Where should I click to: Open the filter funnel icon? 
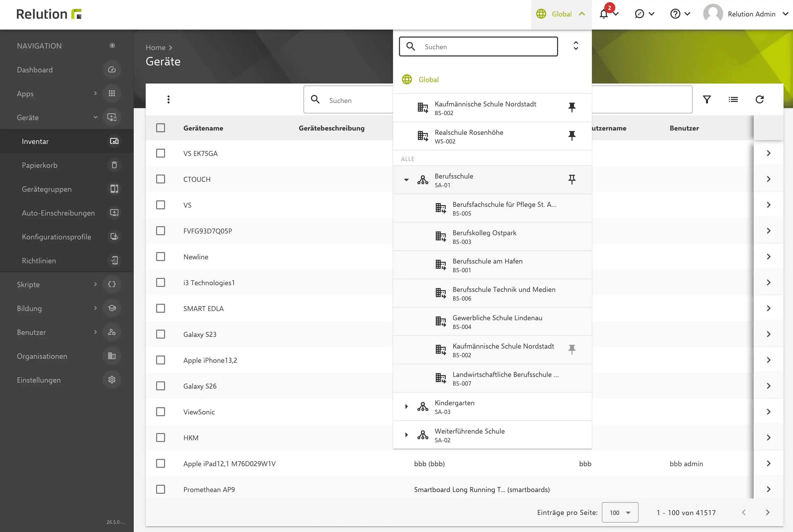point(707,99)
